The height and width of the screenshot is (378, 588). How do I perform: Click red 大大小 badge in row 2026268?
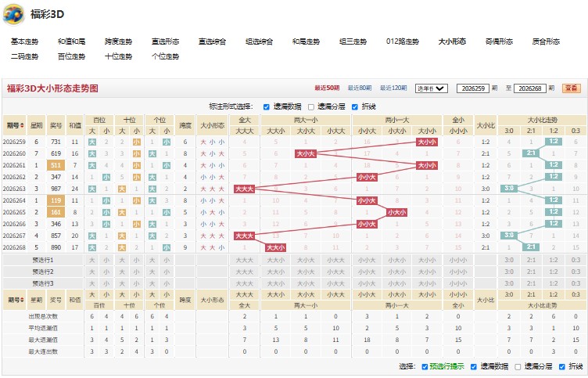pos(275,247)
